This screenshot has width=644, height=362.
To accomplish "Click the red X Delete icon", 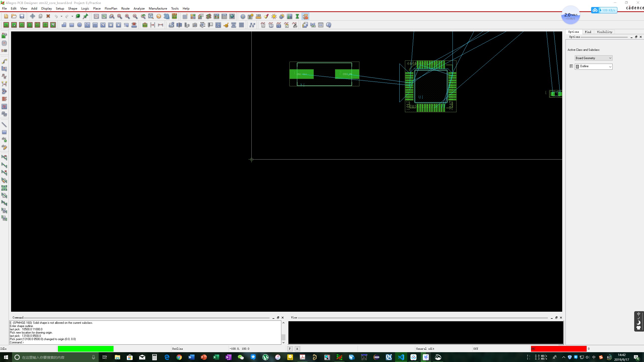I will 48,16.
